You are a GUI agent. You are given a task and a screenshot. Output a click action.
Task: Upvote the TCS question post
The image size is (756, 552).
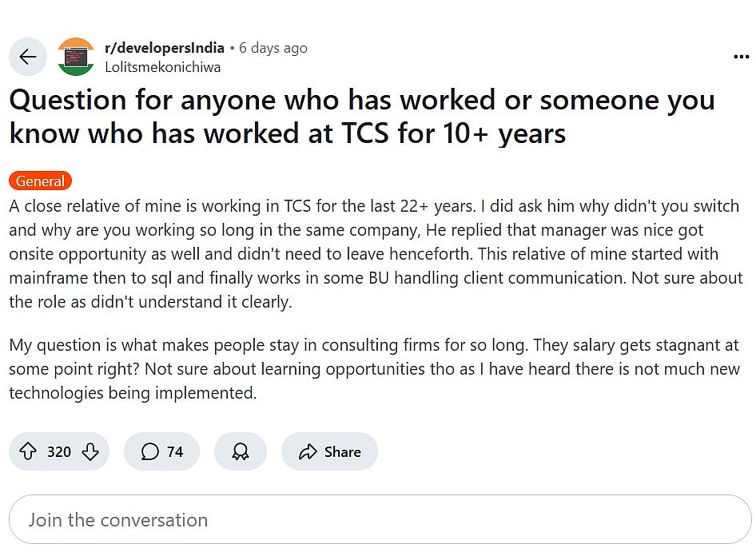click(28, 452)
